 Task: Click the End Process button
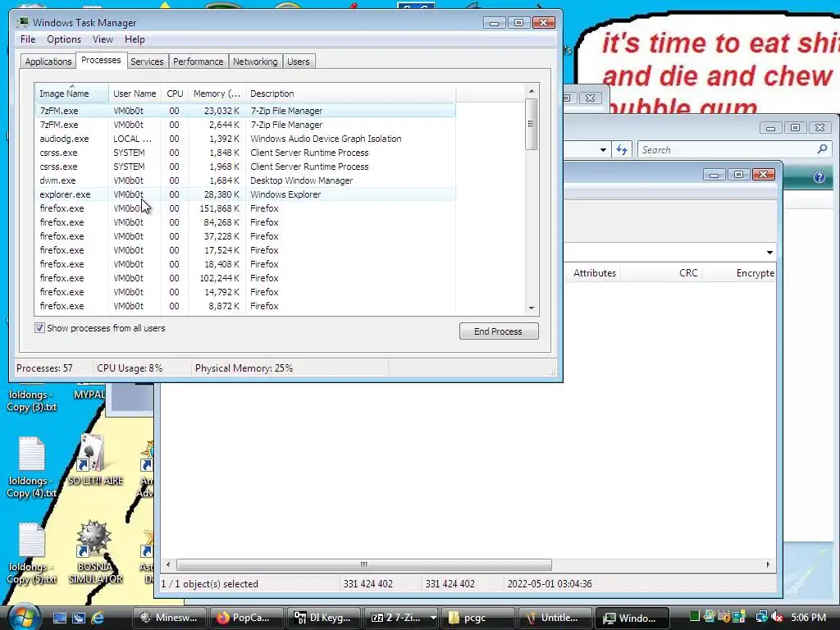pyautogui.click(x=499, y=331)
